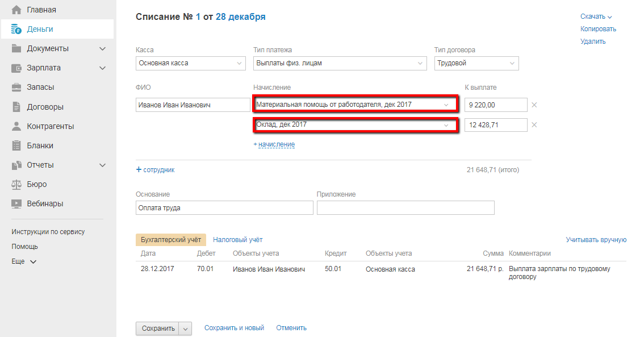This screenshot has width=644, height=337.
Task: Change the date 28 декабря
Action: pos(241,17)
